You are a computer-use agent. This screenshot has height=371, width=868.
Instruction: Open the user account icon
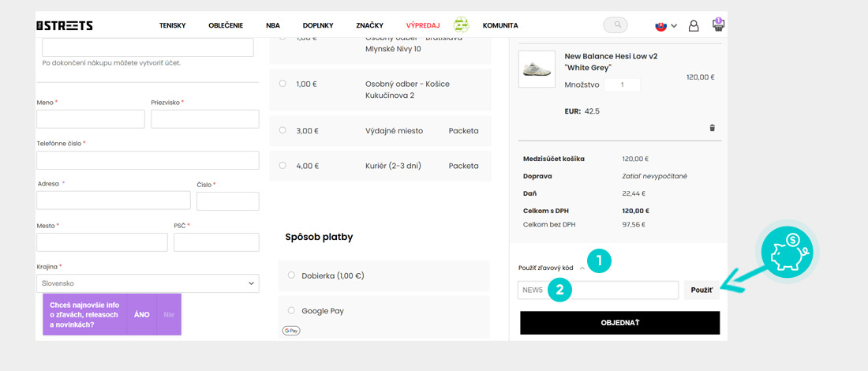694,25
